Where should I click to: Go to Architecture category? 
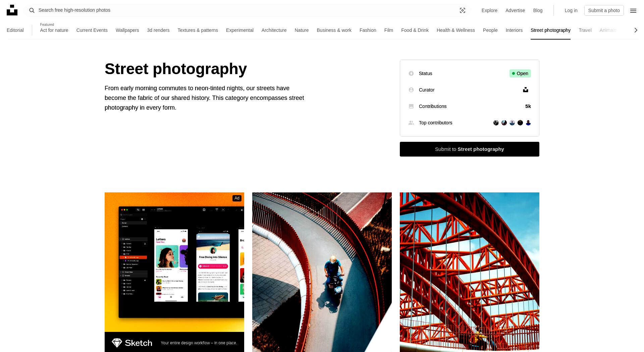click(x=274, y=30)
